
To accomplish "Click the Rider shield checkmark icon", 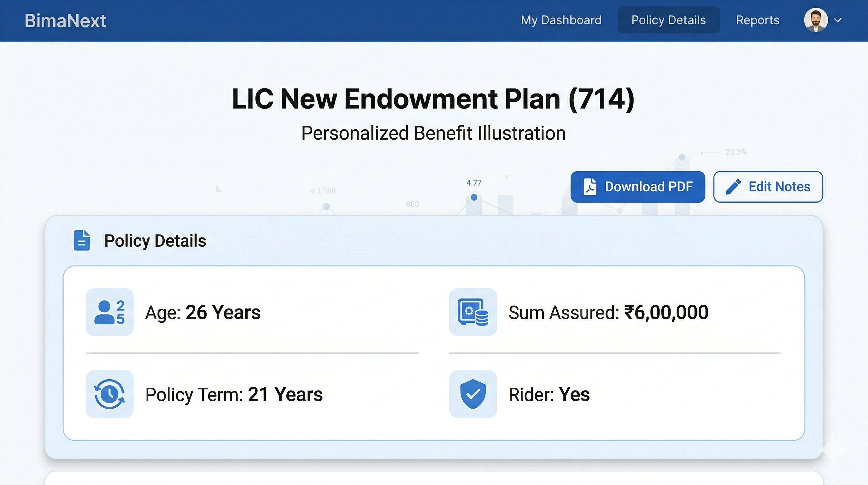I will 473,394.
